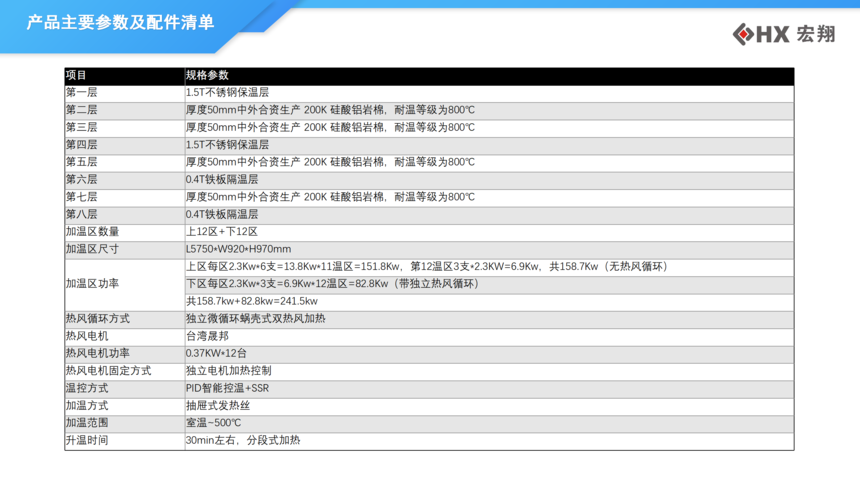Select the 0.37KW*12台 motor power value
Screen dimensions: 860x484
click(216, 353)
